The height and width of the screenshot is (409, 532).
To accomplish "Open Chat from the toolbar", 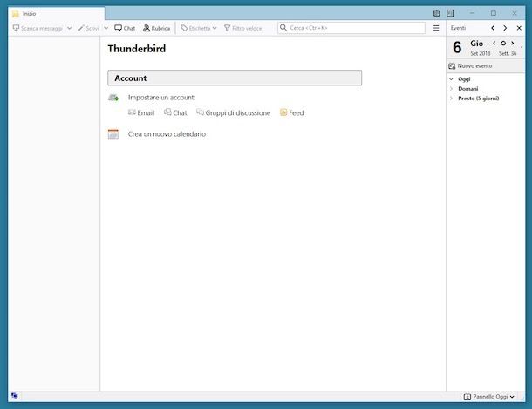I will coord(125,28).
